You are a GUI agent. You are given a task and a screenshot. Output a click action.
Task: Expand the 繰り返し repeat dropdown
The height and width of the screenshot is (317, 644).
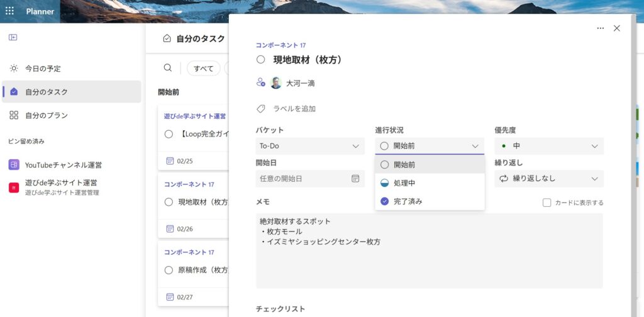[x=548, y=179]
